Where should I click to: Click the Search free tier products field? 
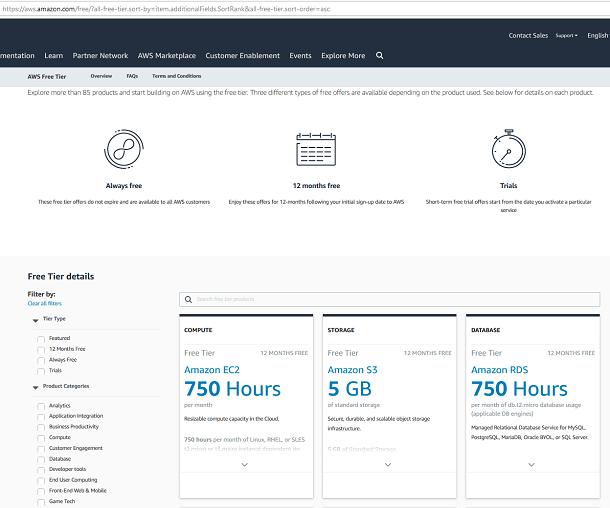(389, 300)
